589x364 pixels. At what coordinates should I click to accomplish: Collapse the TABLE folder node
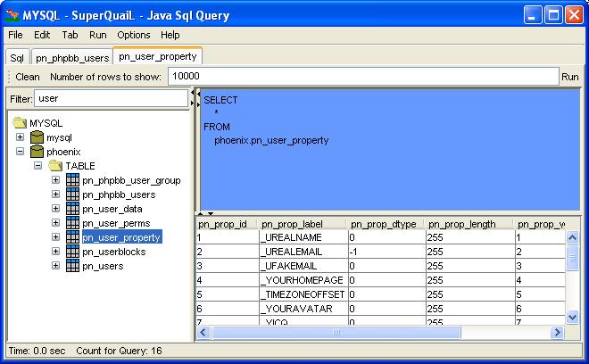[38, 166]
